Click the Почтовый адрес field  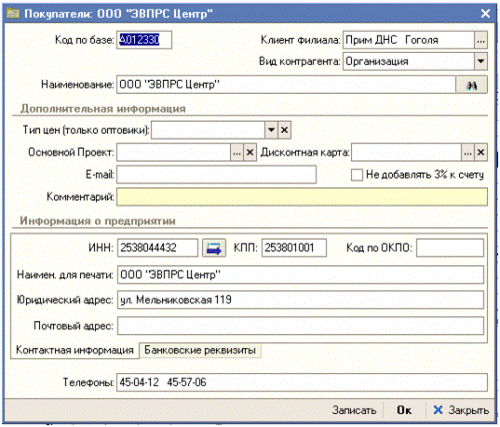300,326
